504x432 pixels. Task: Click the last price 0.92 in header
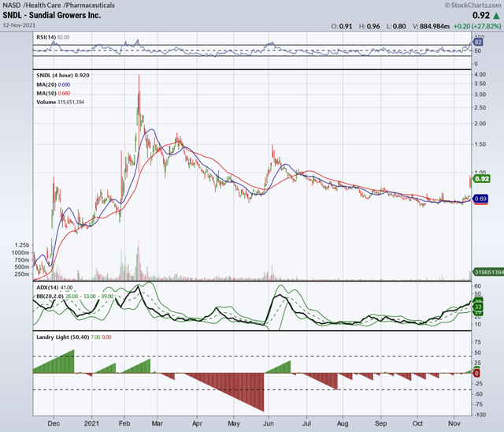pyautogui.click(x=481, y=15)
